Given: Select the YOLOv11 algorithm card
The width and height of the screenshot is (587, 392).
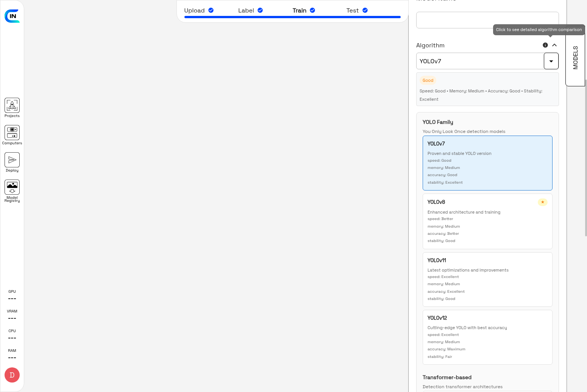Looking at the screenshot, I should (x=487, y=279).
